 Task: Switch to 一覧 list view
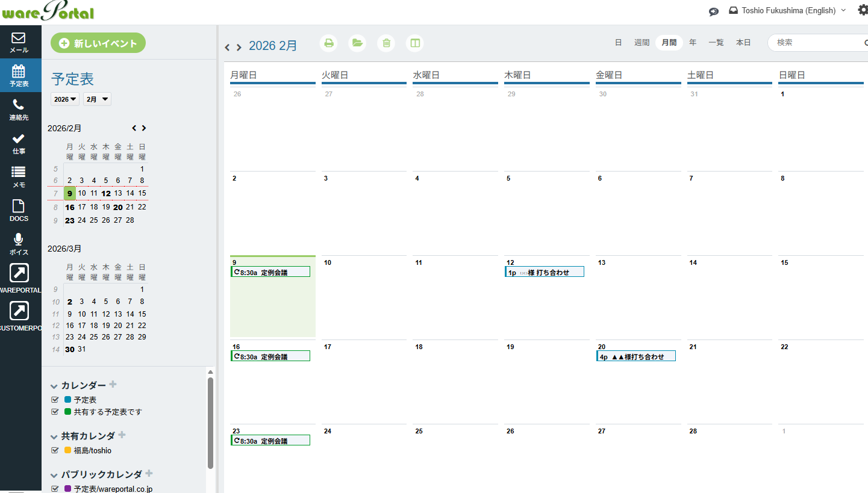click(x=716, y=43)
